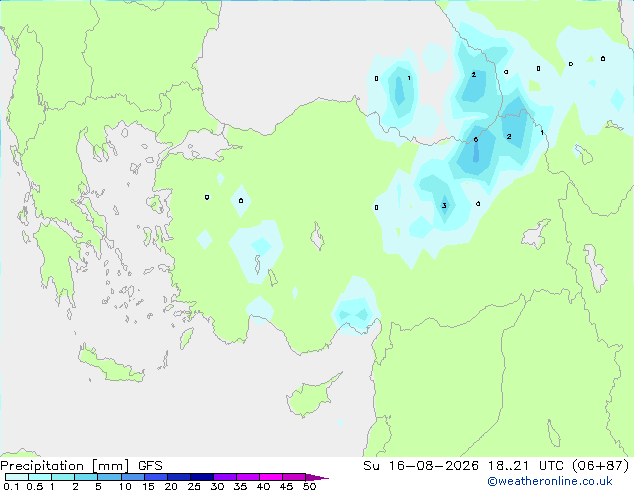Viewport: 634px width, 490px height.
Task: Click the 35 legend scale value
Action: pyautogui.click(x=240, y=486)
